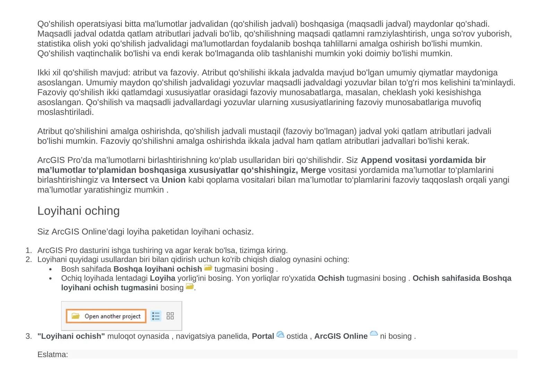Click the bold text ArcGIS Online in step 3

pos(341,336)
